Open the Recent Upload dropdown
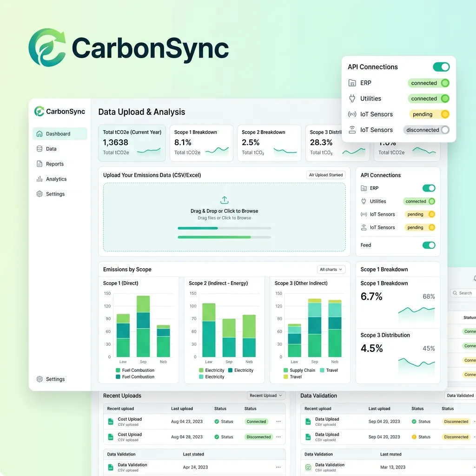The width and height of the screenshot is (476, 476). coord(265,395)
